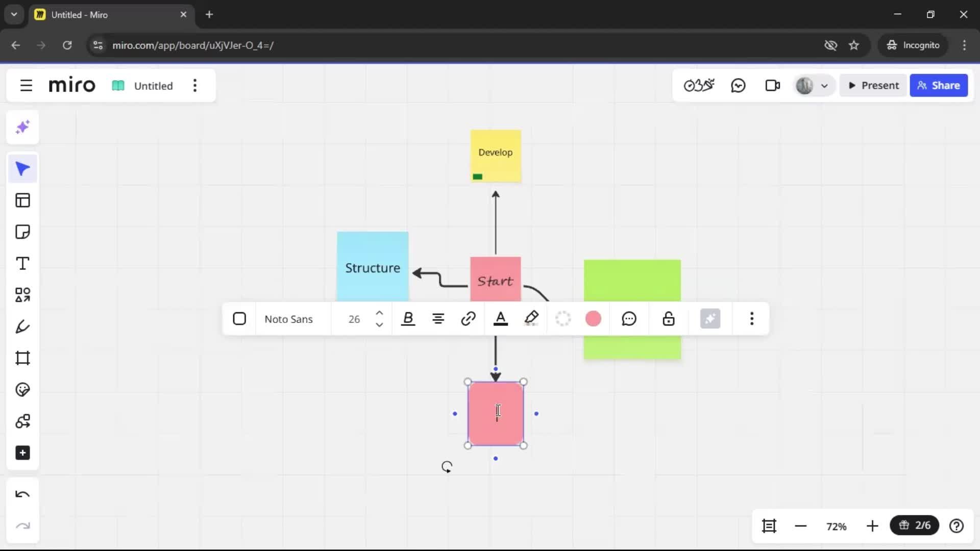The height and width of the screenshot is (551, 980).
Task: Click the rotate handle of shape
Action: (x=447, y=467)
